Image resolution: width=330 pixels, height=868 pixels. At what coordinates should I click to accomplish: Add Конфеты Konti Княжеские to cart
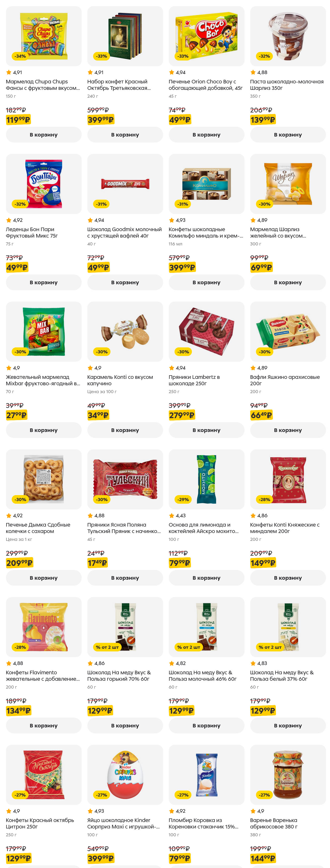(288, 578)
